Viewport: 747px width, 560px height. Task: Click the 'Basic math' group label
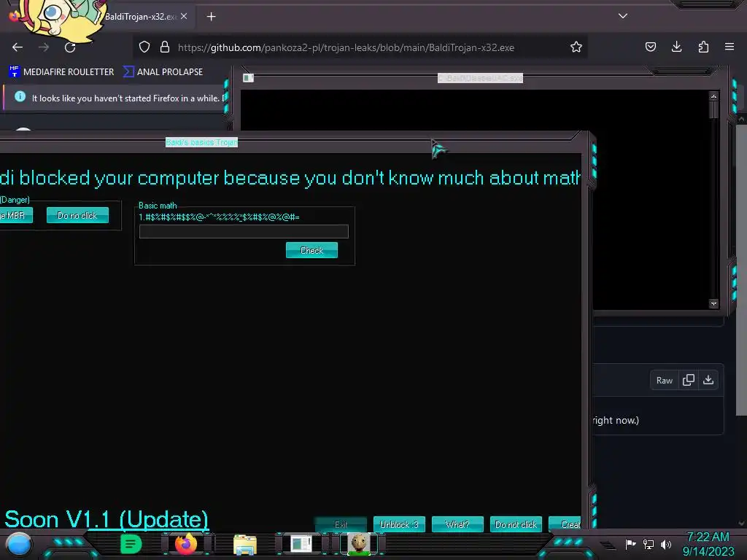[x=158, y=205]
